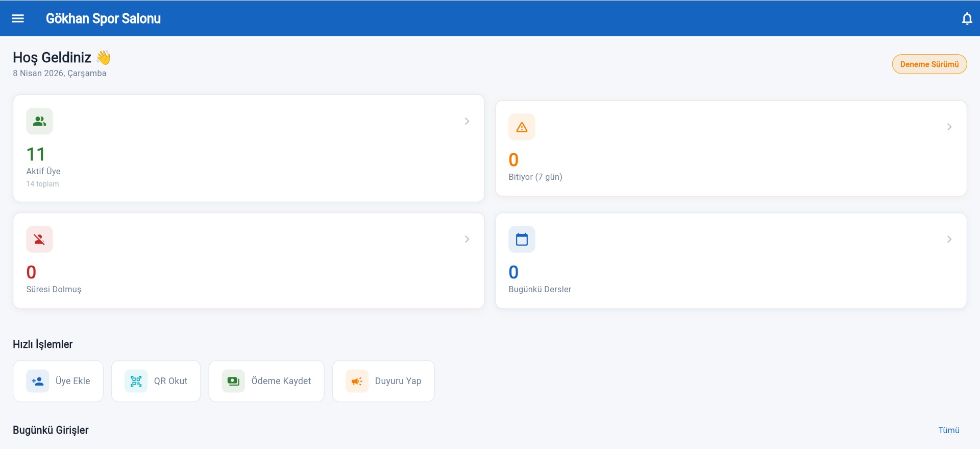Click the add-person icon in Üye Ekle
The width and height of the screenshot is (980, 449).
(38, 381)
